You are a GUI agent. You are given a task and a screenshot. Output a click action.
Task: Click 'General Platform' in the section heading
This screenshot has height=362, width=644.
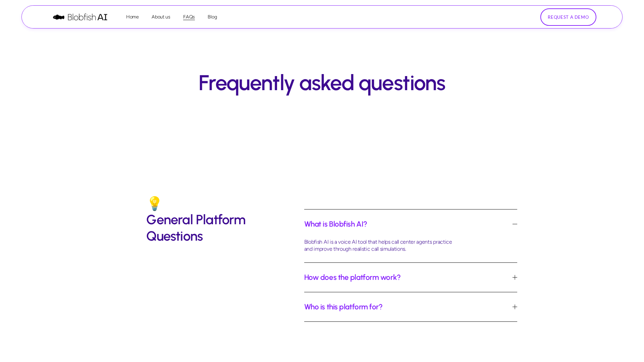pyautogui.click(x=196, y=220)
